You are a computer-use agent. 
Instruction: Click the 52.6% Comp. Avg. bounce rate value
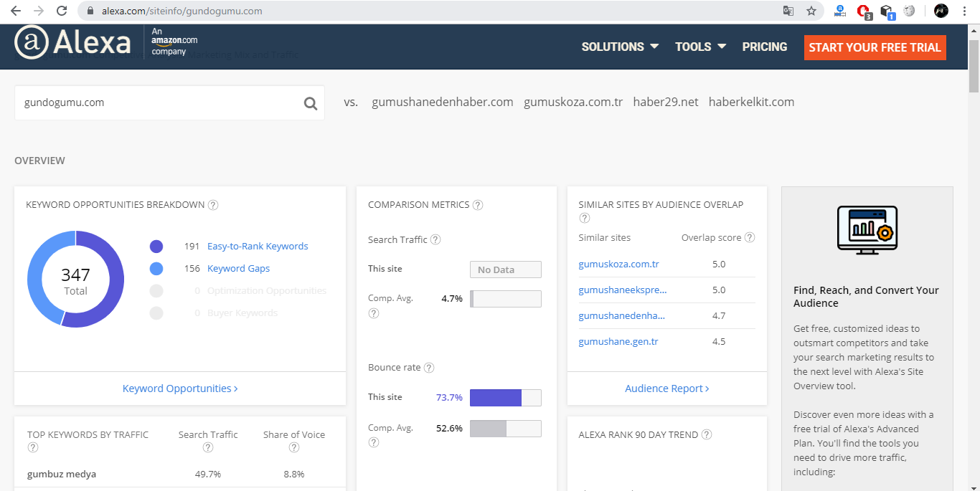click(449, 428)
